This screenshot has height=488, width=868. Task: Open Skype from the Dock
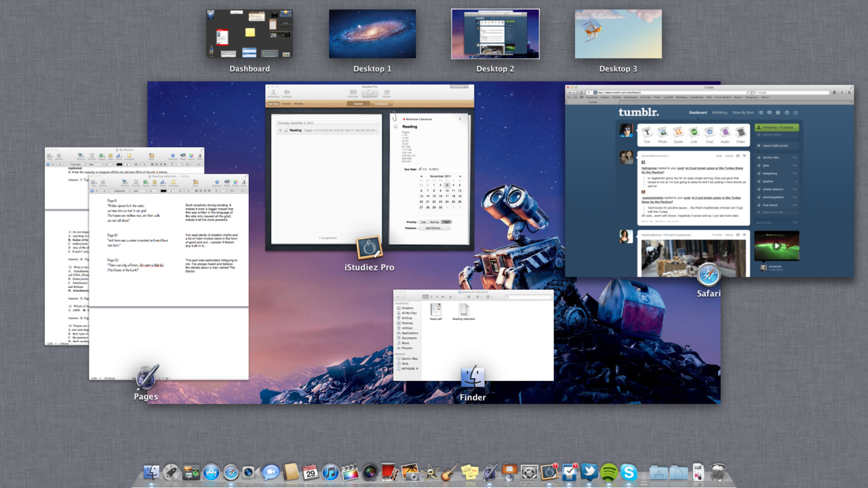pos(629,472)
